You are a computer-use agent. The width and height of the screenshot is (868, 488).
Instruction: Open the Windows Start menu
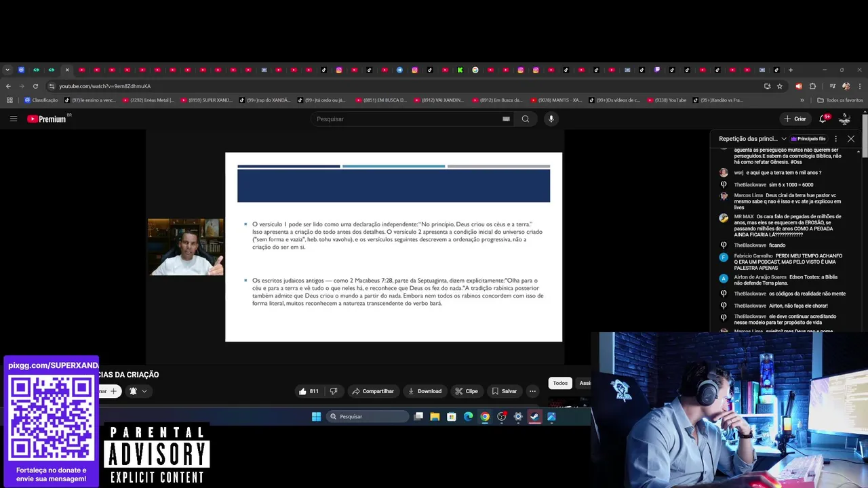click(316, 417)
